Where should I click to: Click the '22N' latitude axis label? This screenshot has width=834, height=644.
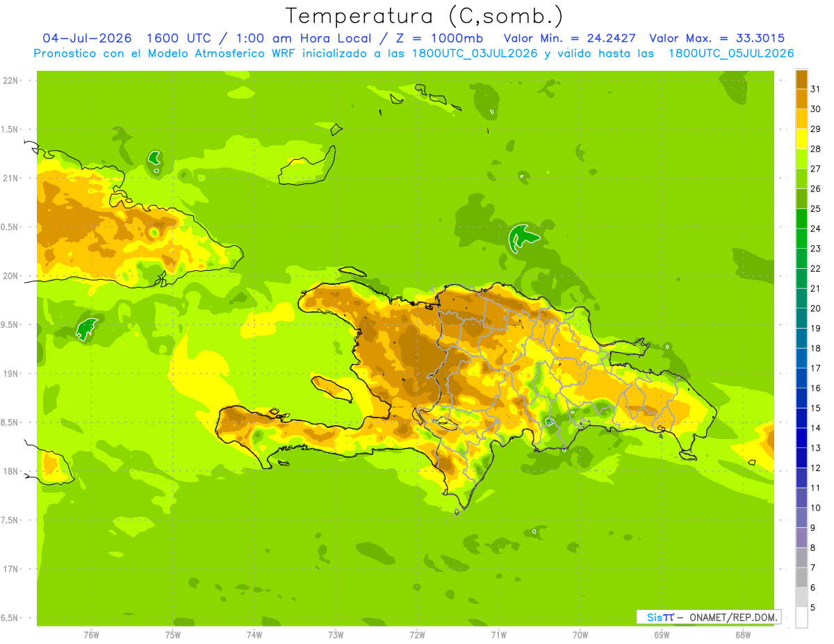pos(10,81)
